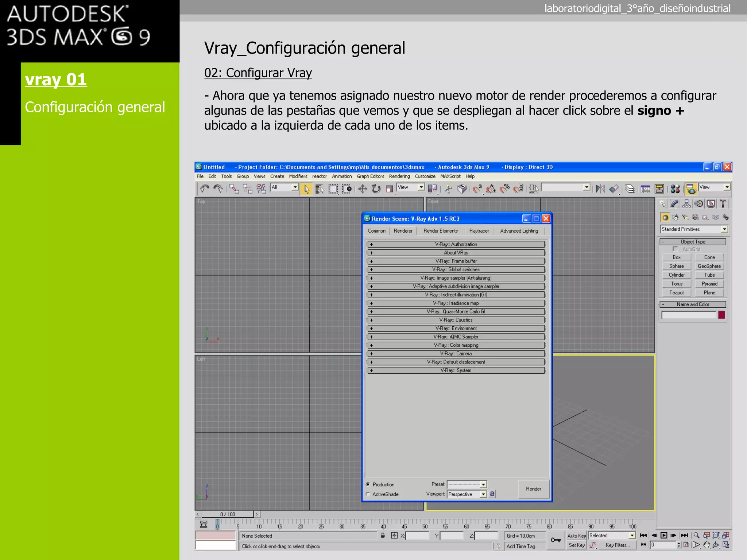
Task: Click the Zoom magnifier viewport tool
Action: coord(696,535)
